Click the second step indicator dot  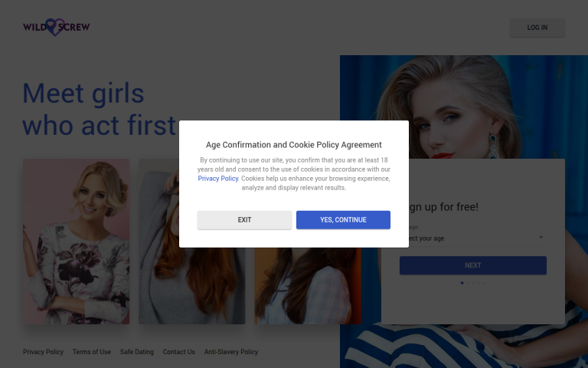tap(468, 283)
